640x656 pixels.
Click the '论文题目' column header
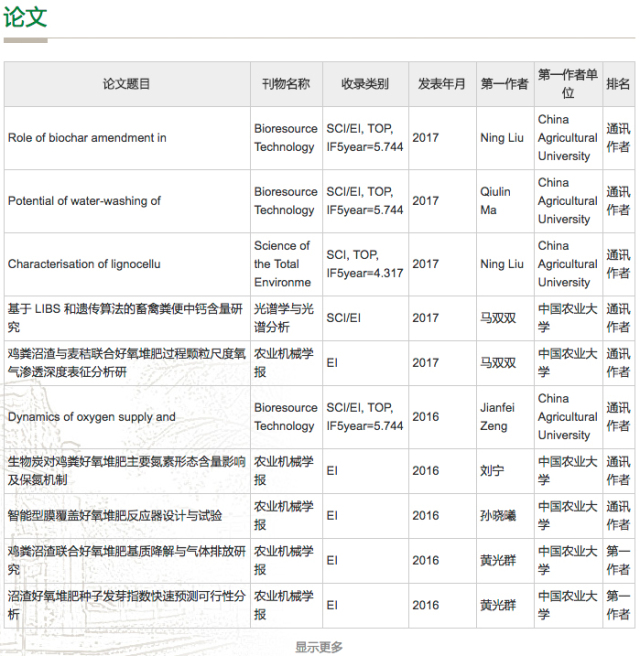pyautogui.click(x=126, y=84)
